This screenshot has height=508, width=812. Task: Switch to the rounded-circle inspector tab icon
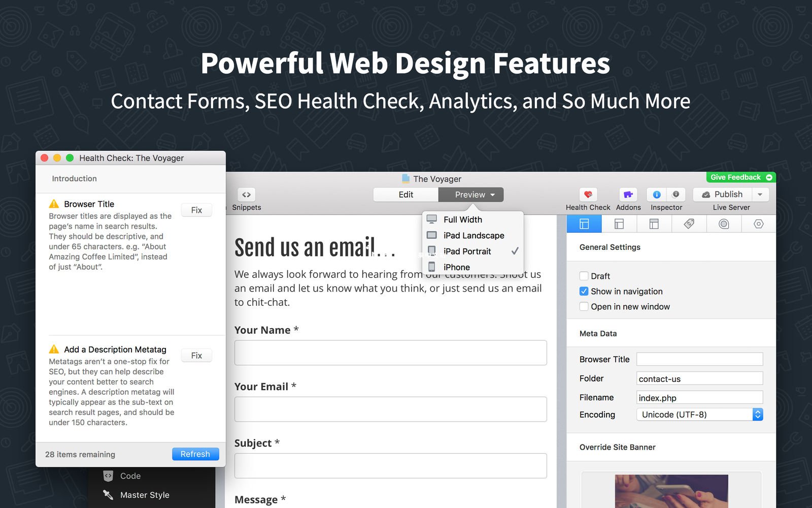coord(724,224)
